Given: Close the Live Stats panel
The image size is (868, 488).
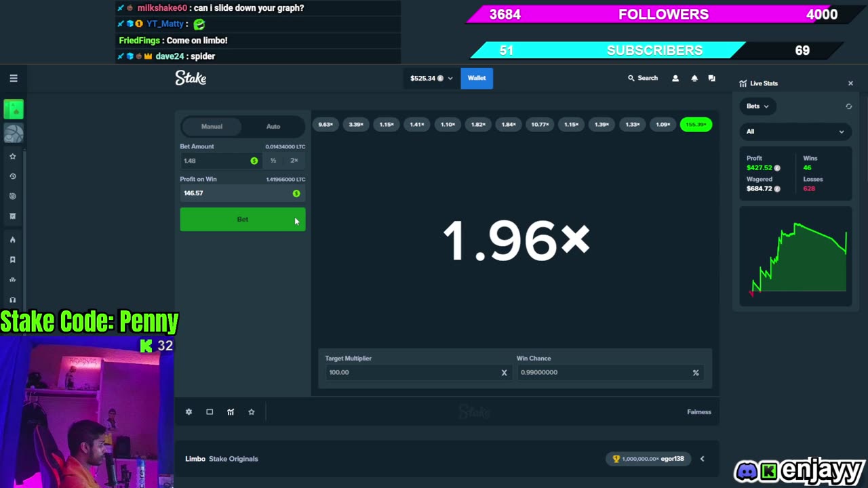Looking at the screenshot, I should tap(850, 83).
